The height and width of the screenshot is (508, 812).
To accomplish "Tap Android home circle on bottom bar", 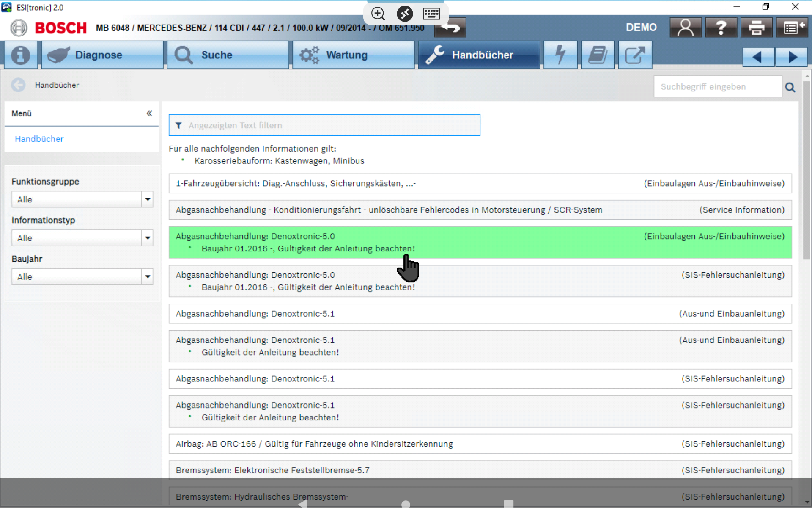I will (406, 504).
